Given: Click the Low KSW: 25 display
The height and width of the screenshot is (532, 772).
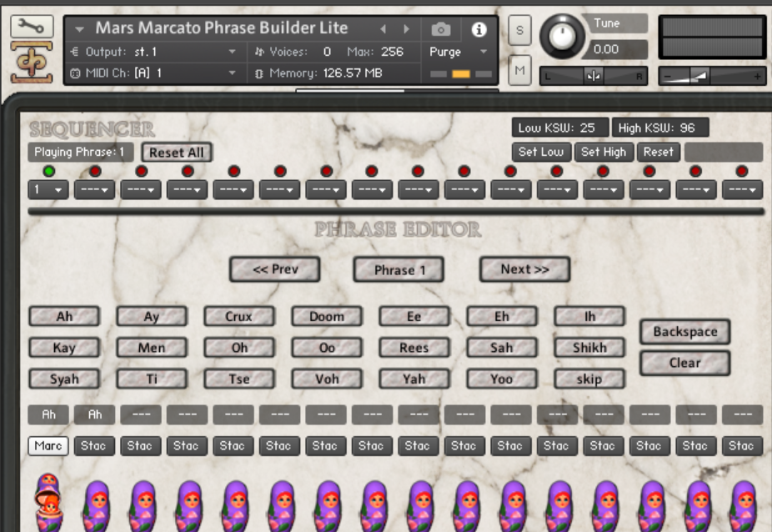Looking at the screenshot, I should [560, 128].
